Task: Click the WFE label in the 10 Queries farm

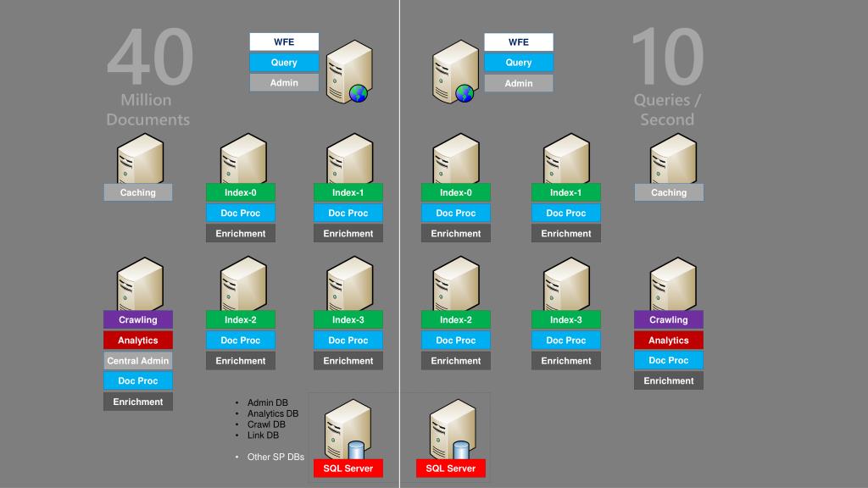Action: [x=519, y=42]
